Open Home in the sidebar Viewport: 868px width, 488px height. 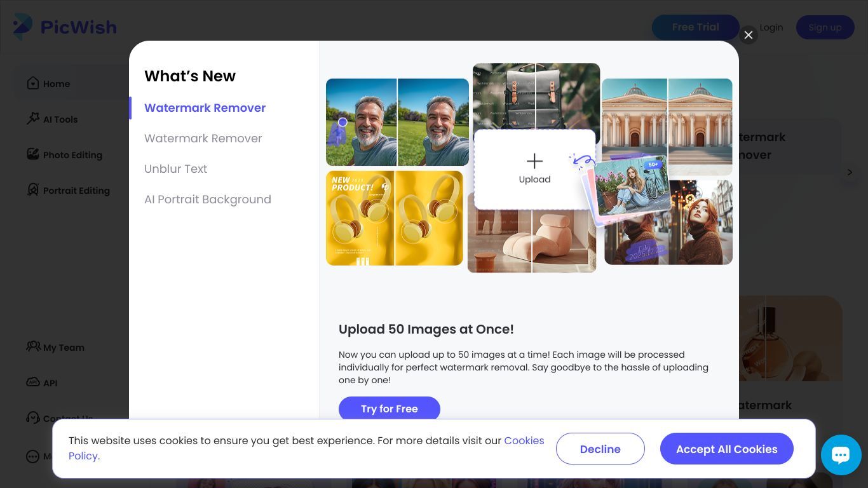(57, 84)
